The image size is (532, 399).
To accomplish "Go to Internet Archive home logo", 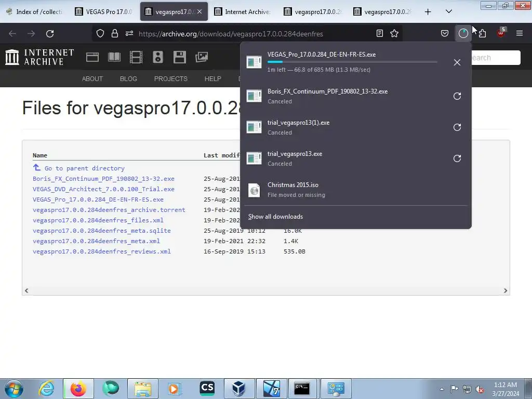I will 39,57.
